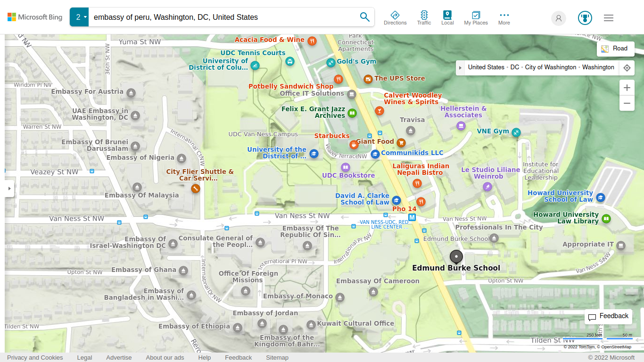Locate me using the crosshair icon
The width and height of the screenshot is (644, 362).
[x=627, y=68]
